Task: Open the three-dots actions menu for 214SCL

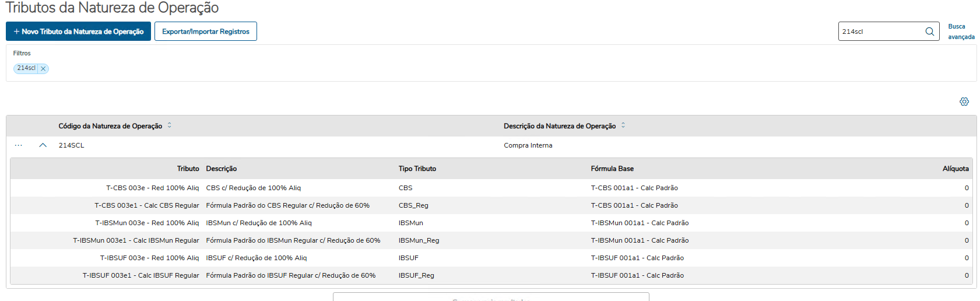Action: tap(19, 145)
